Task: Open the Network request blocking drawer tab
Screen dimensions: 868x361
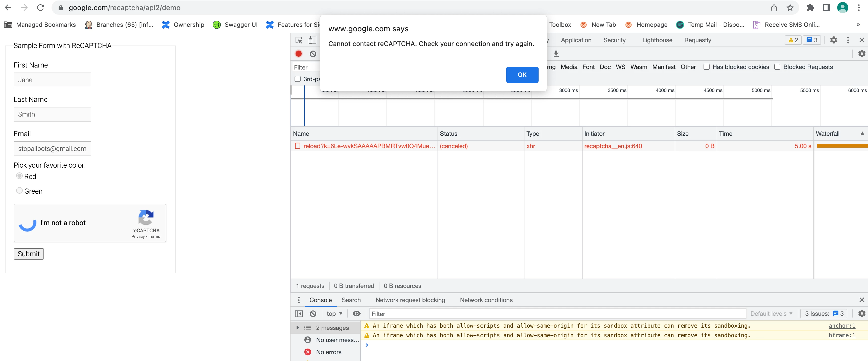Action: (x=410, y=300)
